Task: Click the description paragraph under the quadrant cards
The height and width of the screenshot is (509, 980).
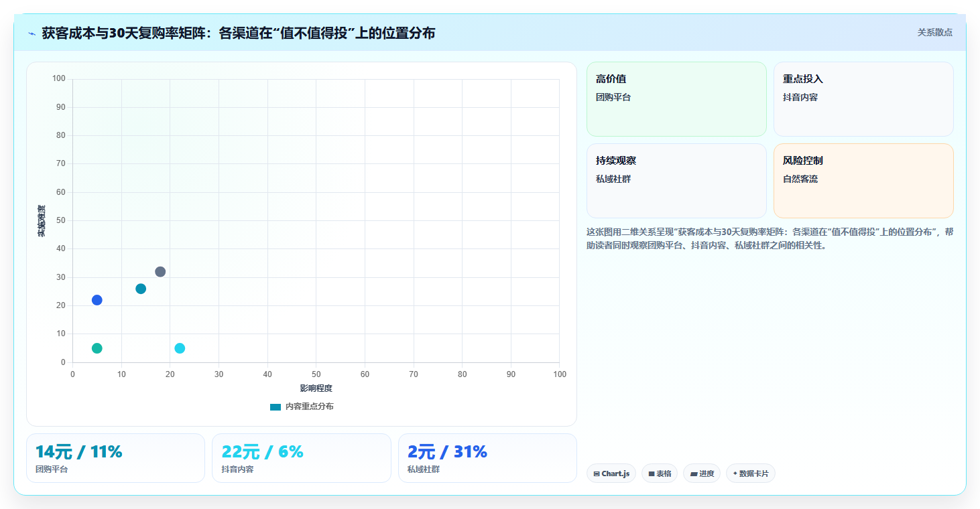Action: coord(770,238)
